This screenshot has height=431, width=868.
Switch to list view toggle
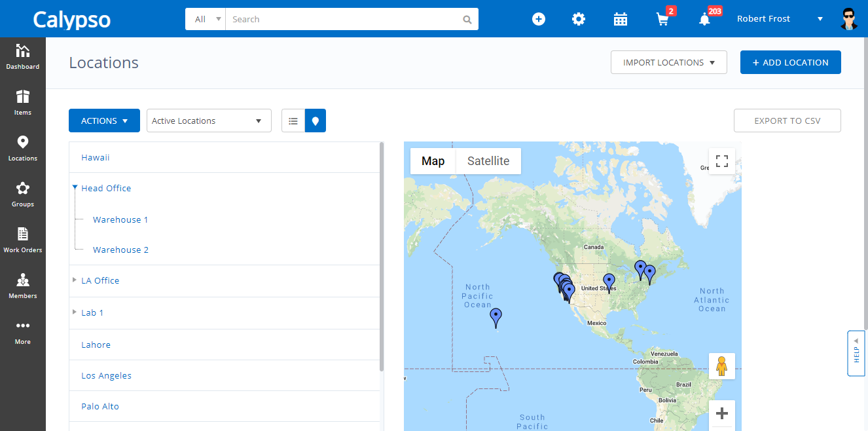[x=293, y=121]
